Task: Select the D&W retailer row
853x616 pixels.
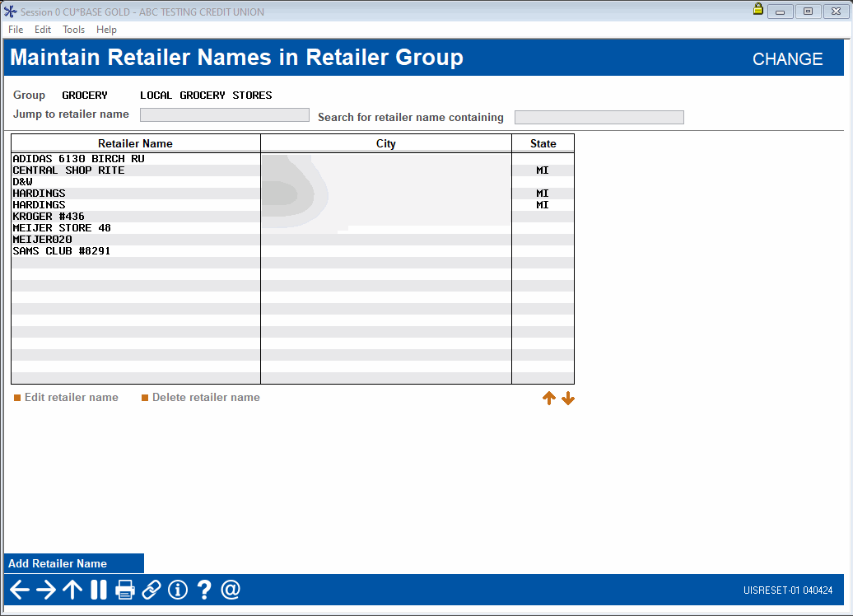Action: click(292, 182)
